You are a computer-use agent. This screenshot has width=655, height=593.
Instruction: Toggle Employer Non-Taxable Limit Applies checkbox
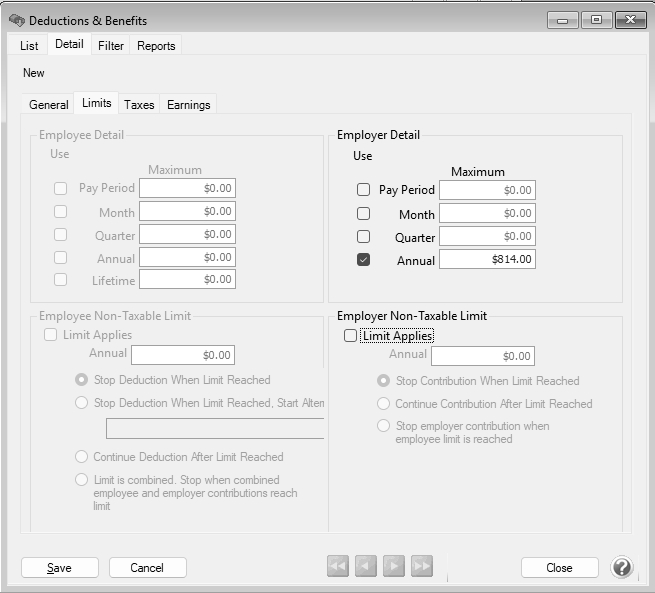(x=350, y=336)
